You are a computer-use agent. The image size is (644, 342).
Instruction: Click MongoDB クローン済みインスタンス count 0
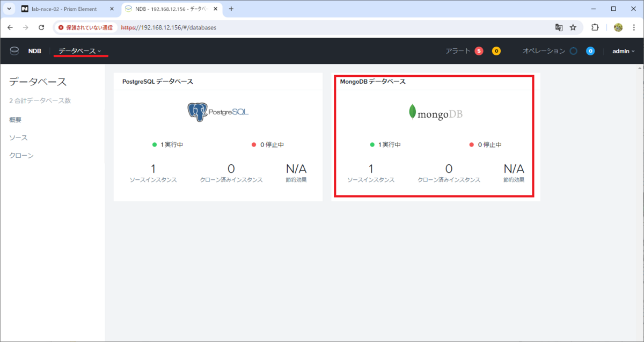(x=449, y=169)
